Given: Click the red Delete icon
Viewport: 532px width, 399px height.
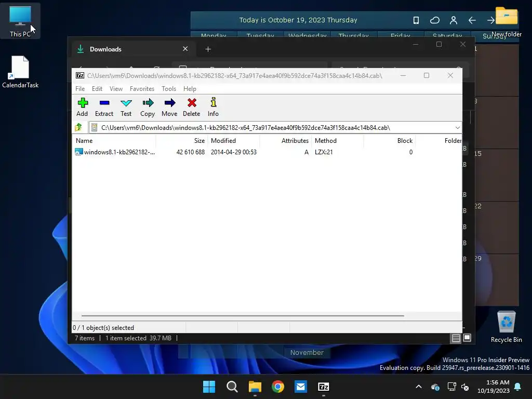Looking at the screenshot, I should [x=192, y=107].
